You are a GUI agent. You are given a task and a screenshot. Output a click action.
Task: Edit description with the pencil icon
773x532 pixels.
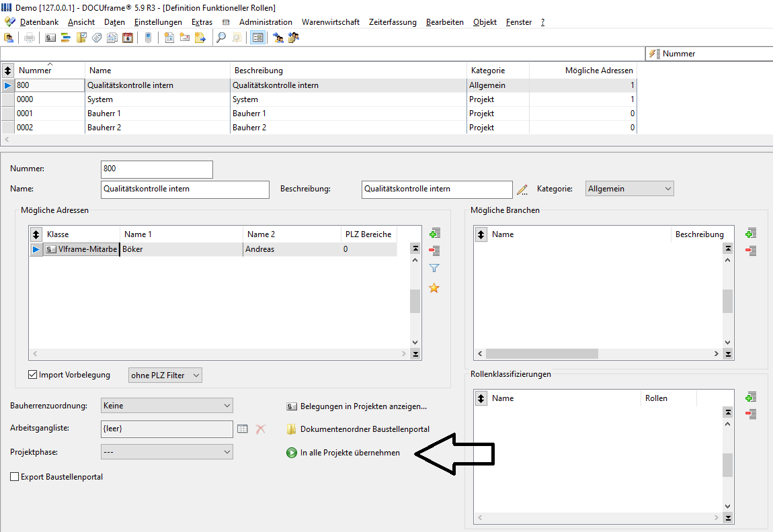pyautogui.click(x=522, y=189)
